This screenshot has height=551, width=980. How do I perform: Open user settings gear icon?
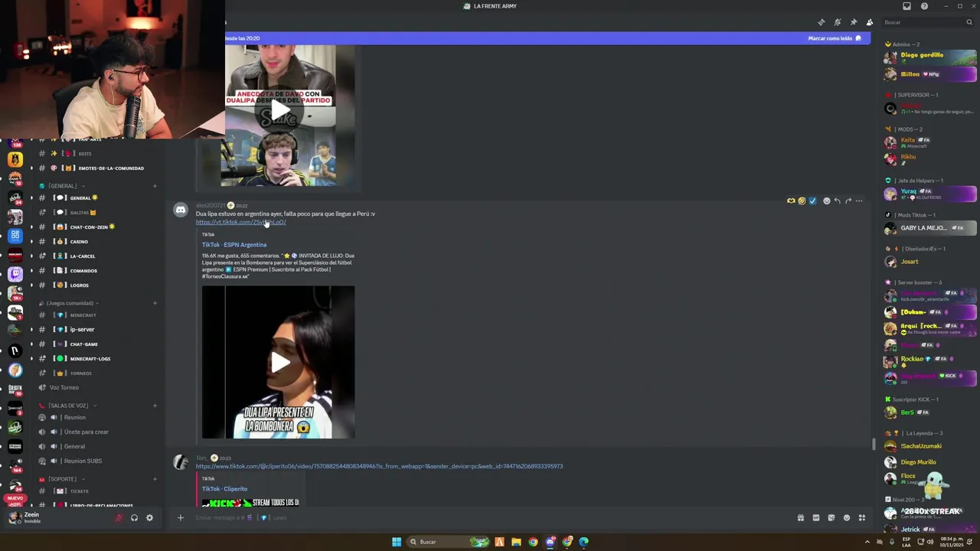point(149,518)
